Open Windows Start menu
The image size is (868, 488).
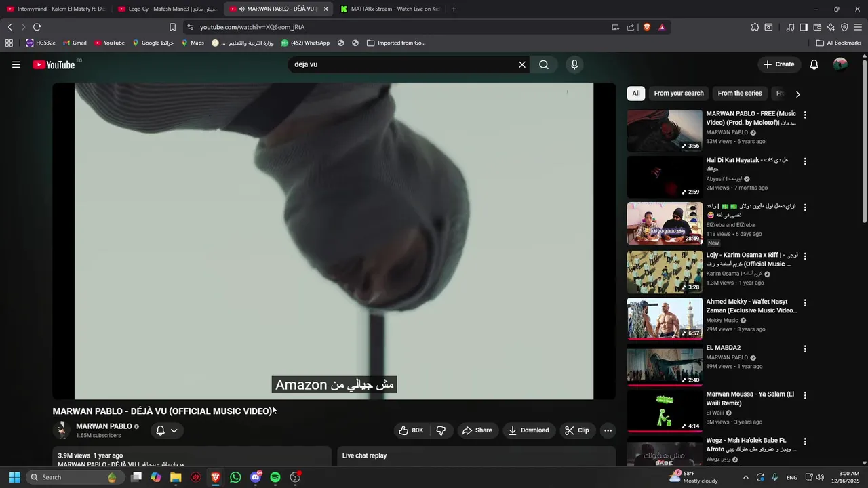coord(14,477)
